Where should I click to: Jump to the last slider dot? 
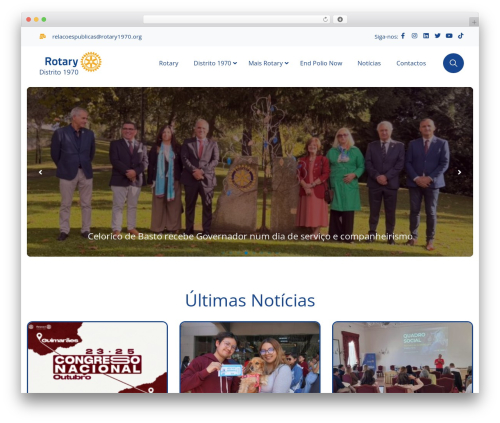click(x=277, y=253)
